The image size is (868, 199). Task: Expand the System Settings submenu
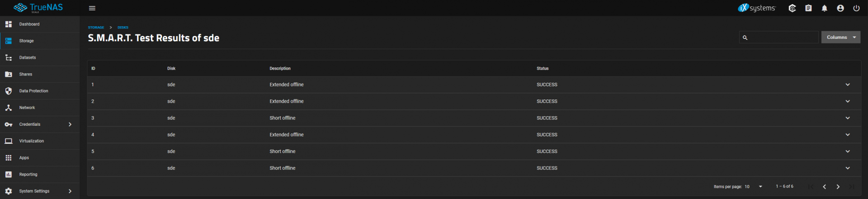pyautogui.click(x=40, y=191)
